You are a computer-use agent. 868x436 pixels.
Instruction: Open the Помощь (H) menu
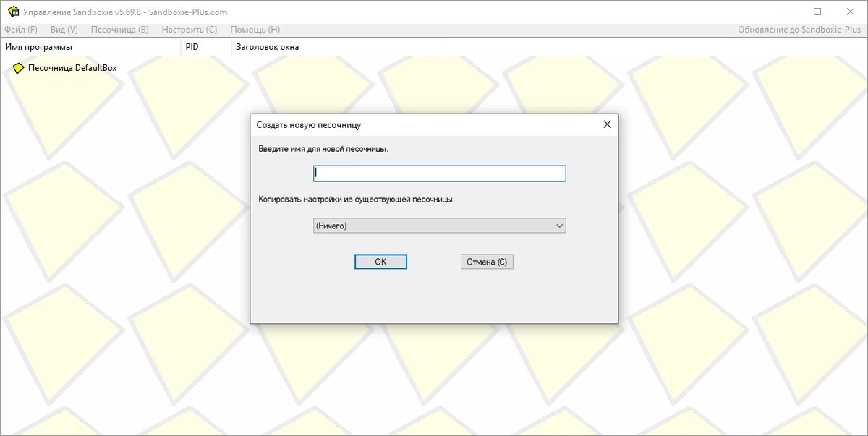coord(255,30)
